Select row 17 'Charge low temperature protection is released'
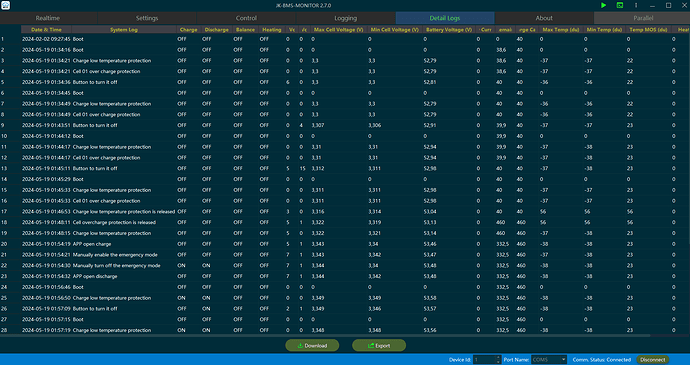 (x=345, y=212)
